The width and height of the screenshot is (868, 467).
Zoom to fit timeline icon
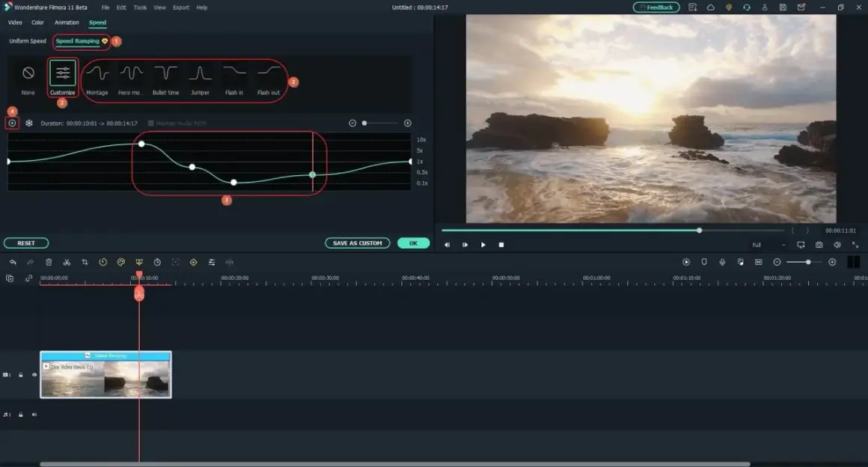(x=759, y=262)
